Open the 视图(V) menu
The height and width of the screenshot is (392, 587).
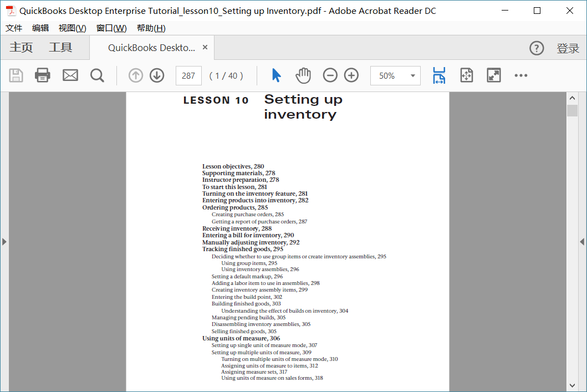coord(72,28)
